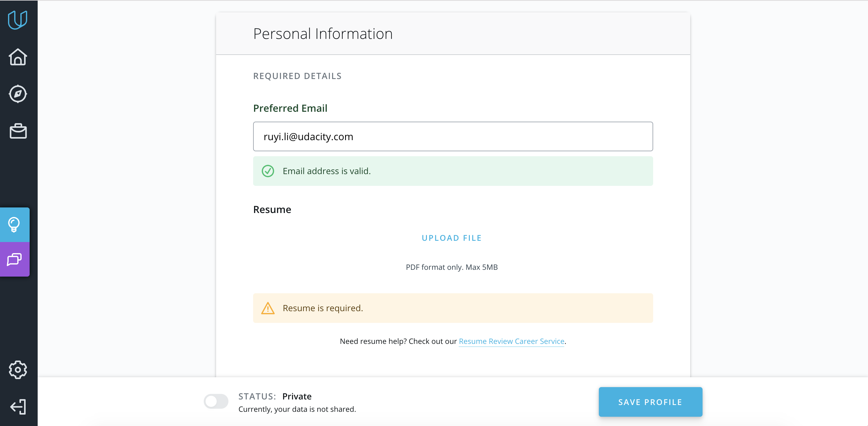Click the blue lightbulb help icon
This screenshot has width=868, height=426.
tap(15, 224)
